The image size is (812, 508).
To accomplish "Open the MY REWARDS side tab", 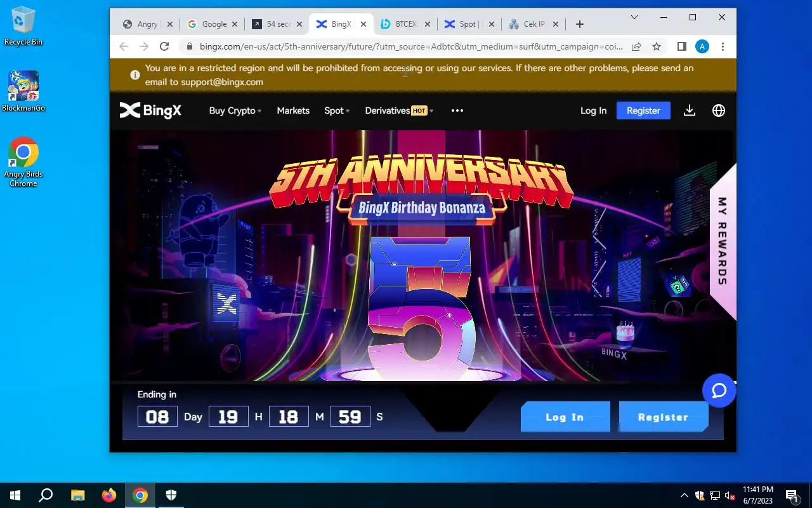I will tap(723, 241).
